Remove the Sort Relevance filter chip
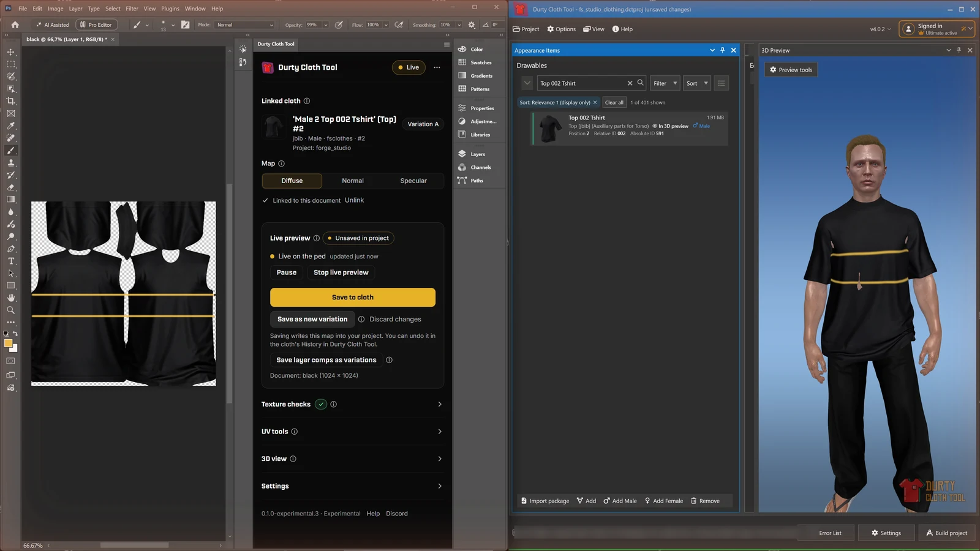The width and height of the screenshot is (980, 551). point(595,103)
